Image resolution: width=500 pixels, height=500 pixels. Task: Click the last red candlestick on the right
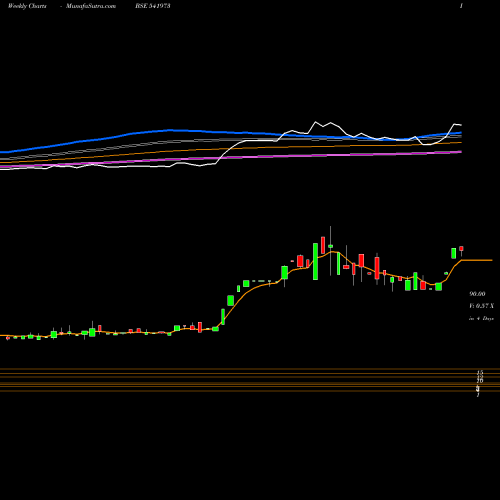click(x=461, y=249)
